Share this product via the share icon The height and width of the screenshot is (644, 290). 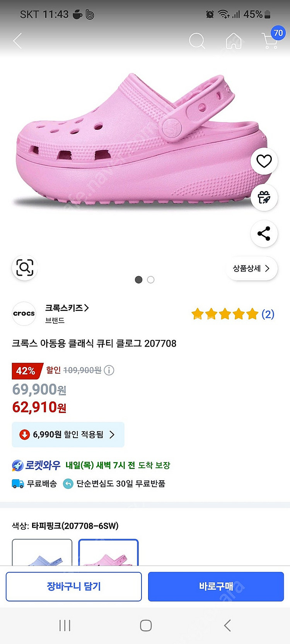coord(264,234)
